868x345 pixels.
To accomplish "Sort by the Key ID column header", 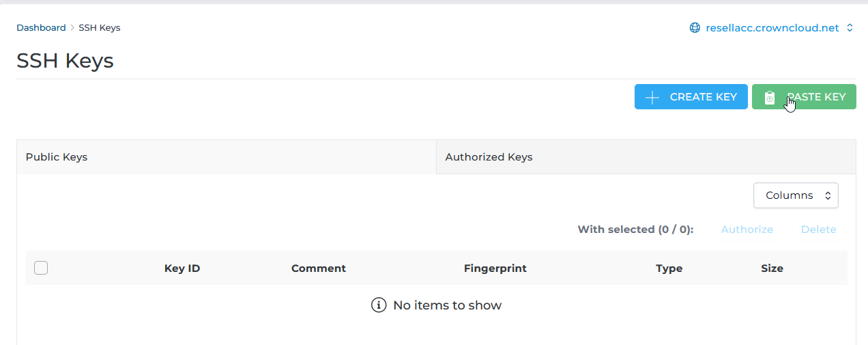I will (182, 268).
